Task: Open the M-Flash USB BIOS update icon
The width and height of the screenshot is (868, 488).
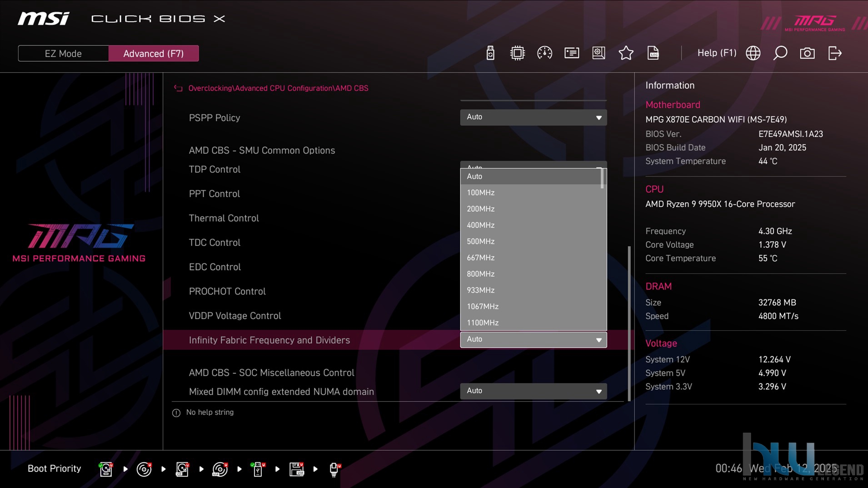Action: [x=490, y=53]
